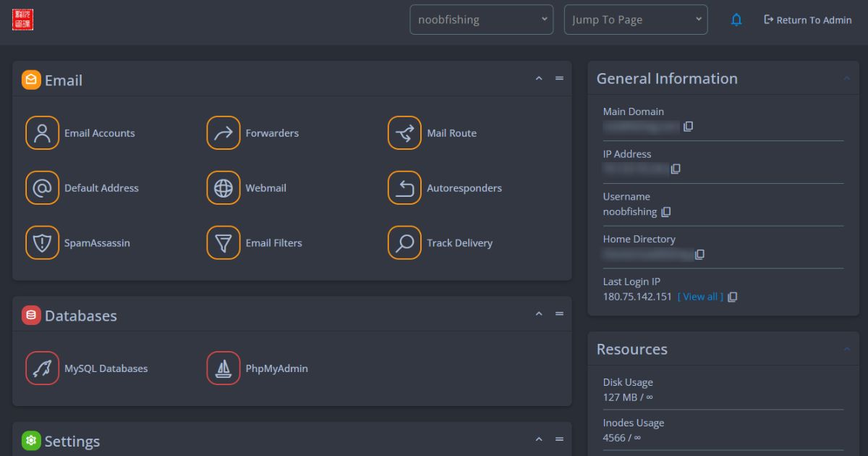Image resolution: width=868 pixels, height=456 pixels.
Task: Open the MySQL Databases icon
Action: tap(43, 368)
